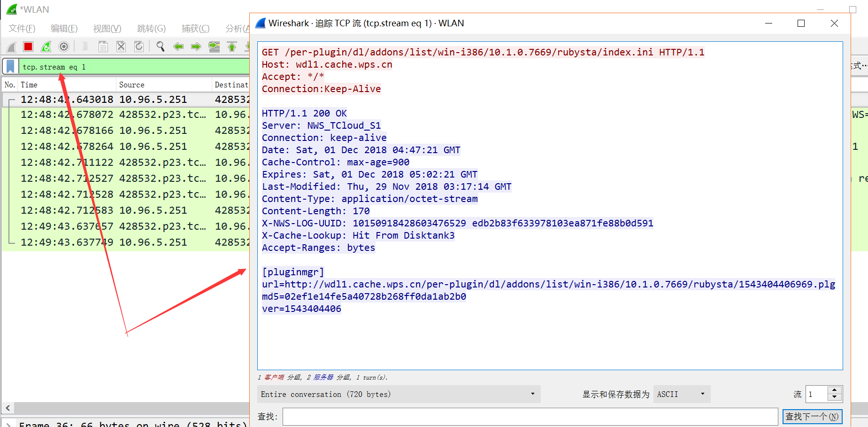The width and height of the screenshot is (868, 427).
Task: Select packet at 12:49:43.637749
Action: 126,242
